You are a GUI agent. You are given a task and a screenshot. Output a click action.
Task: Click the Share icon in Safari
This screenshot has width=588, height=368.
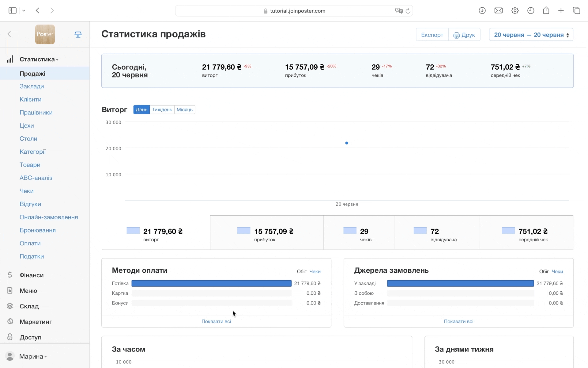[x=546, y=10]
